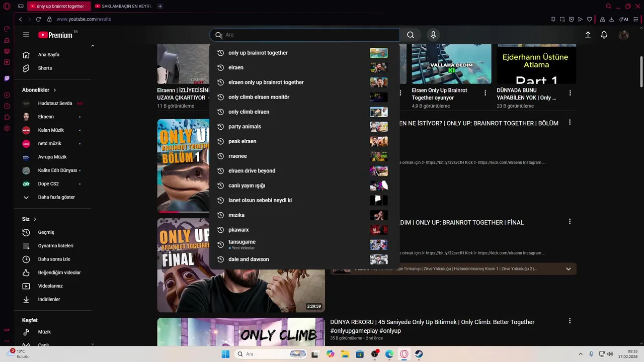Open the ad blocker shield icon

[x=571, y=19]
